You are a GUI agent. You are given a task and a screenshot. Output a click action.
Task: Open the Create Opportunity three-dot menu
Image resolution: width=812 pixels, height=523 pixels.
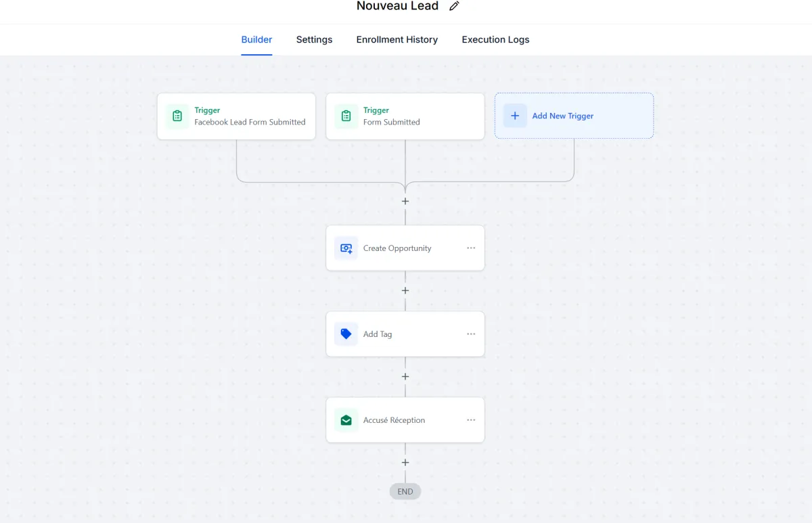click(x=471, y=248)
